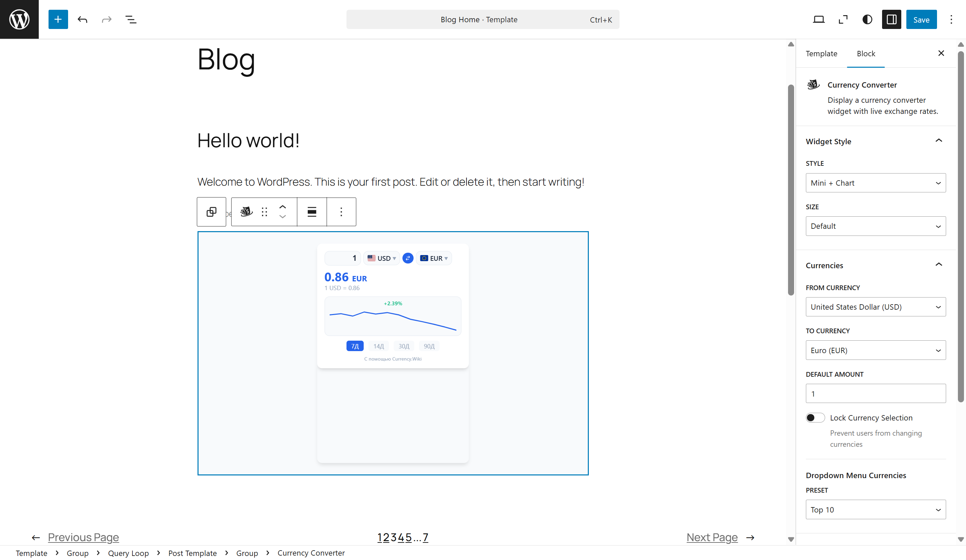
Task: Click the Currency Converter block icon
Action: (x=246, y=212)
